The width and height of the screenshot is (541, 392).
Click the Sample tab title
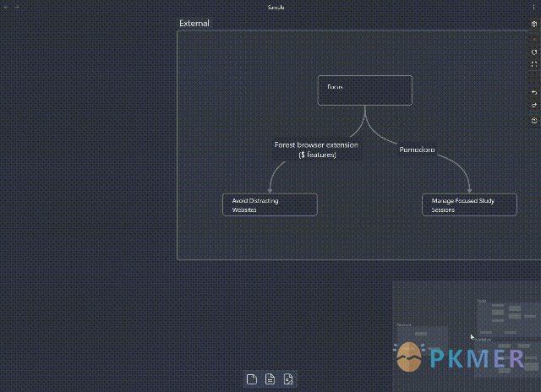pos(276,8)
